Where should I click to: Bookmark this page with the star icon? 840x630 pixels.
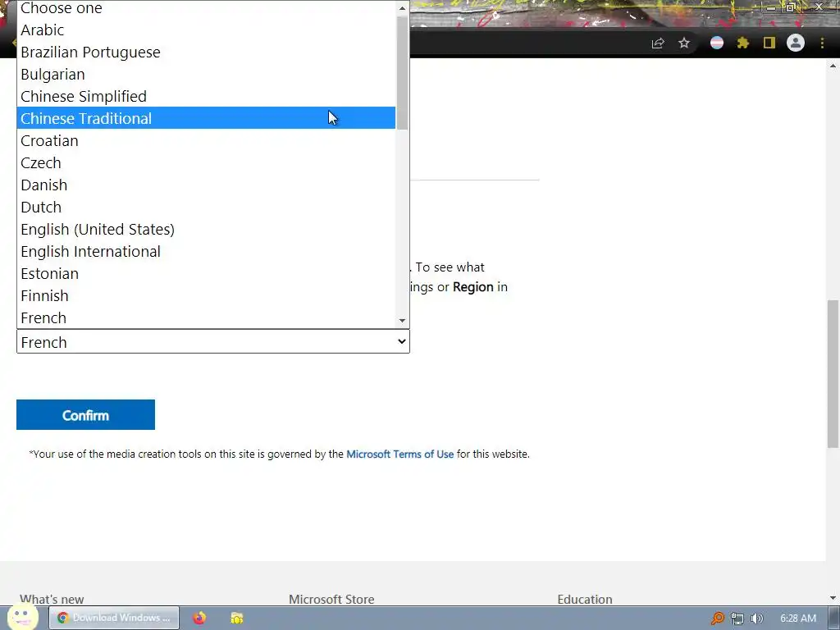684,43
